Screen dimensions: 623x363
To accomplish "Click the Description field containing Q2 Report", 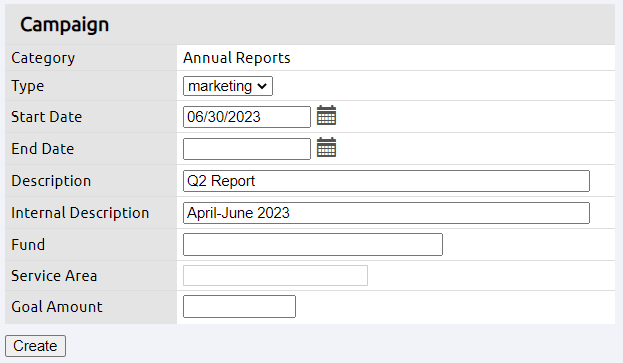I will pos(386,181).
